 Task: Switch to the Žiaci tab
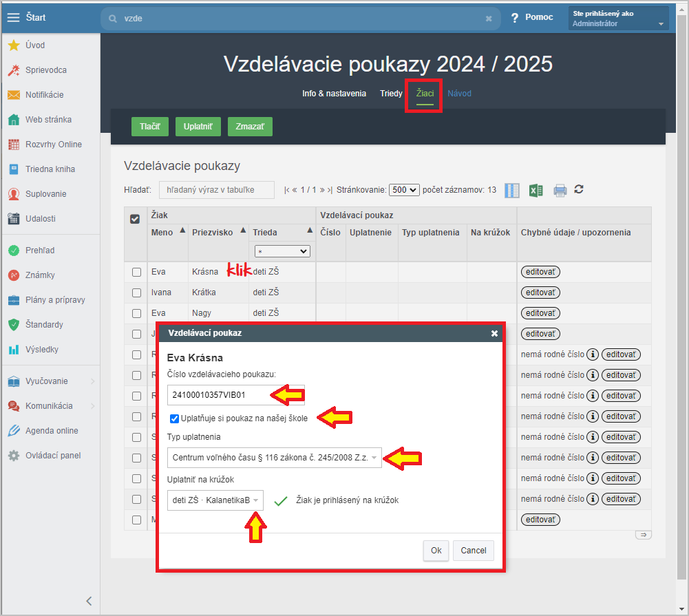[x=425, y=94]
